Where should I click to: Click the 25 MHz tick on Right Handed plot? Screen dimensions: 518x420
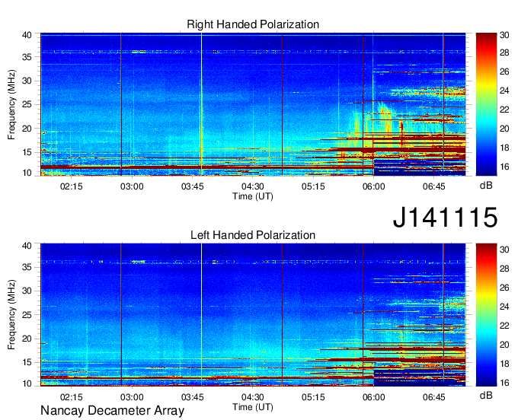[27, 104]
